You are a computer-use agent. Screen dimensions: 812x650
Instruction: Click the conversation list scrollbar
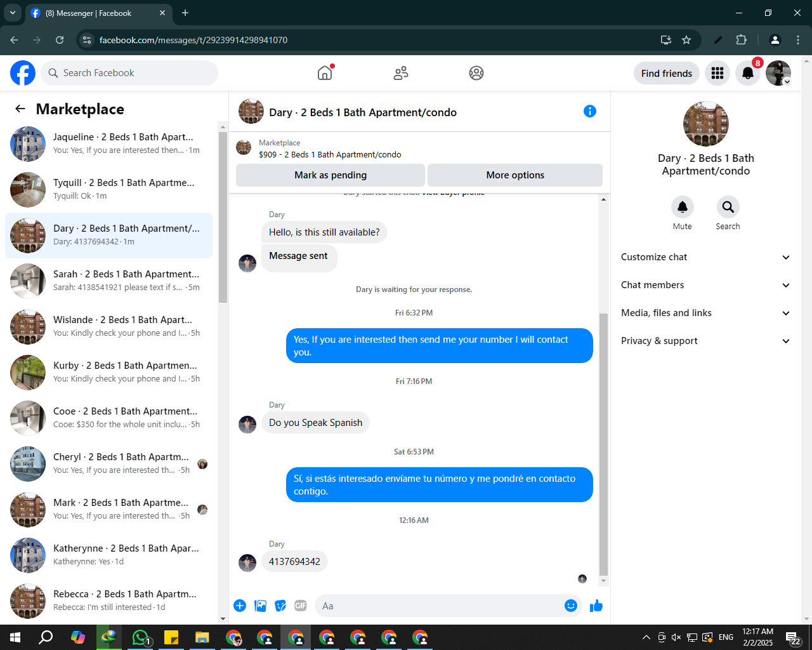pos(223,217)
